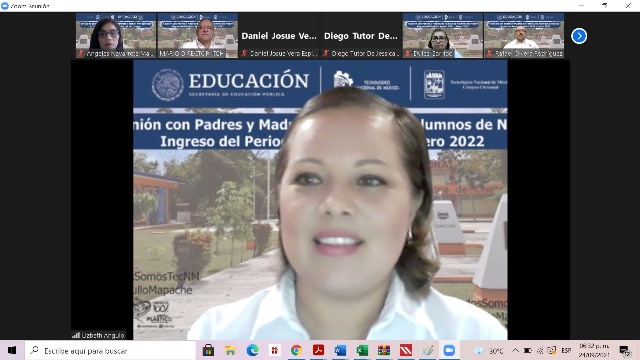Change the ESP input language
This screenshot has height=360, width=640.
point(566,351)
